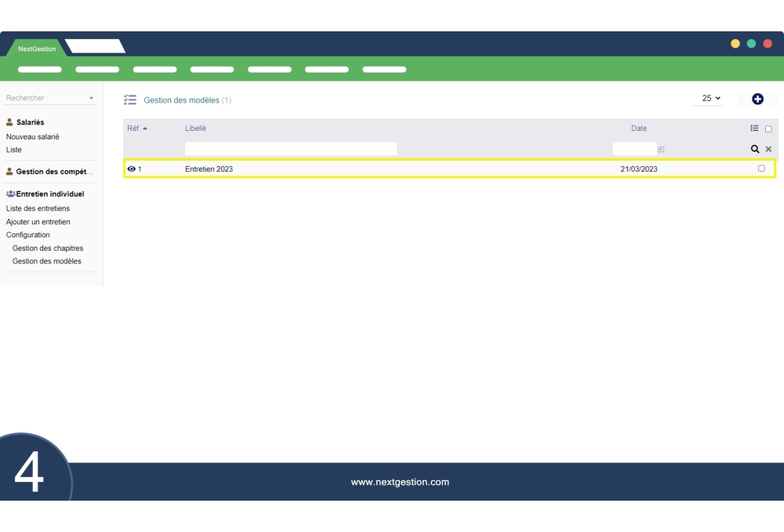
Task: Toggle the select-all checkbox in table header
Action: click(x=768, y=129)
